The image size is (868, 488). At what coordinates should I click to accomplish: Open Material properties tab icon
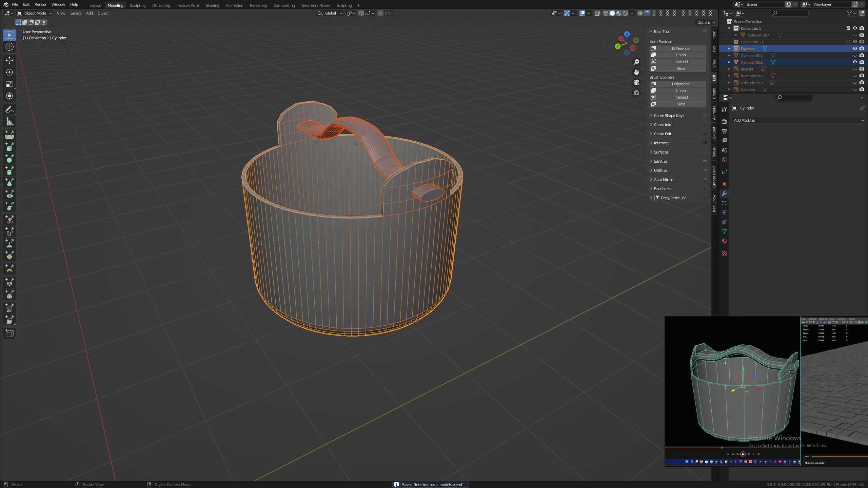(x=724, y=241)
